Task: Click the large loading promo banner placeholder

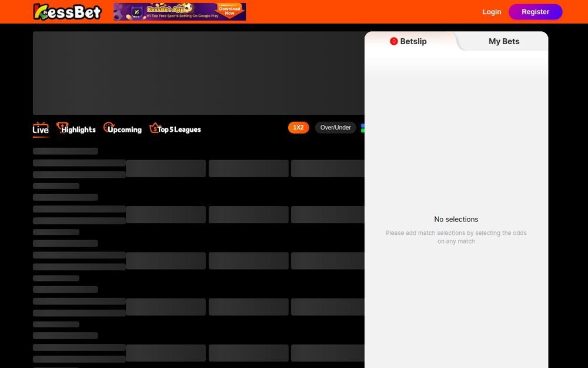Action: [199, 73]
